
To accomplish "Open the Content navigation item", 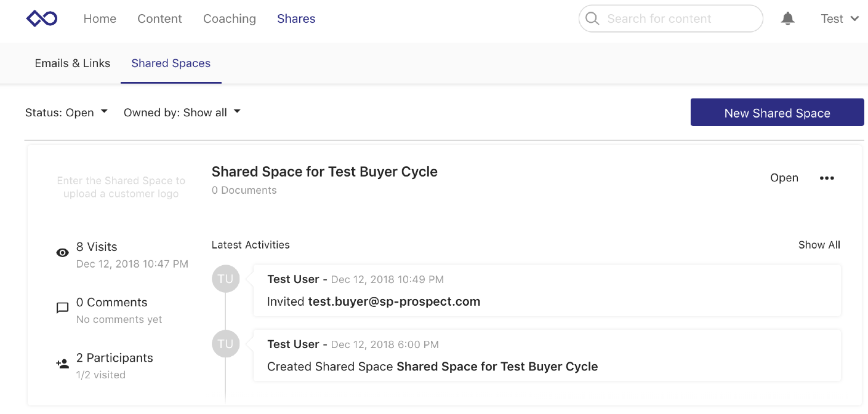I will [159, 18].
